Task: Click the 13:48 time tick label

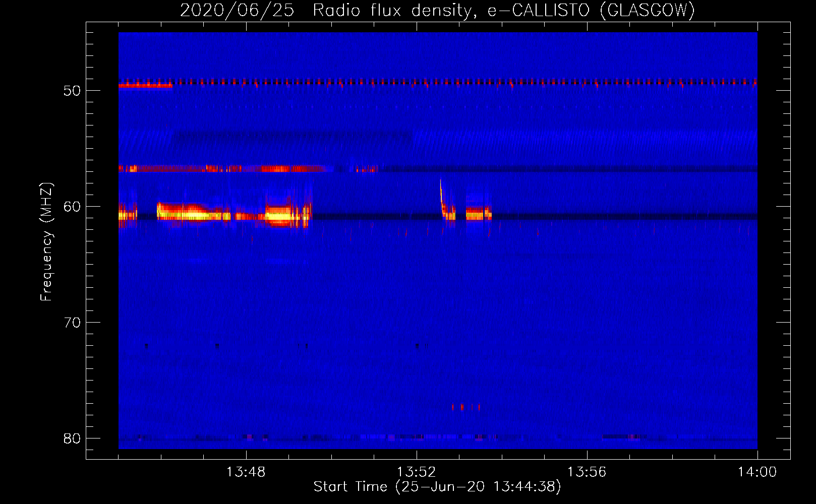Action: tap(246, 472)
